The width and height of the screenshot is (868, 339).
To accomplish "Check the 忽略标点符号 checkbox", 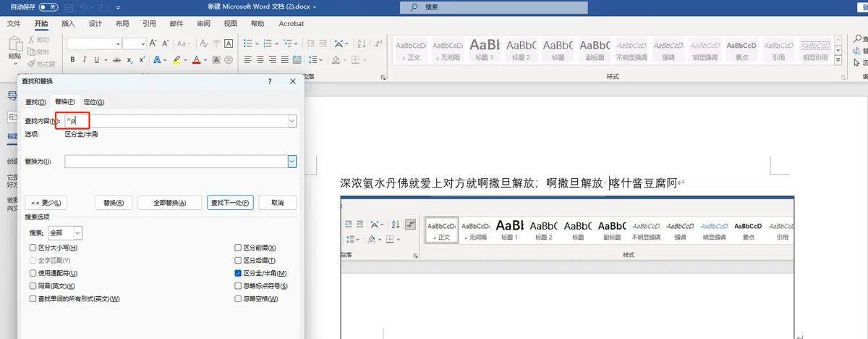I will pos(238,285).
